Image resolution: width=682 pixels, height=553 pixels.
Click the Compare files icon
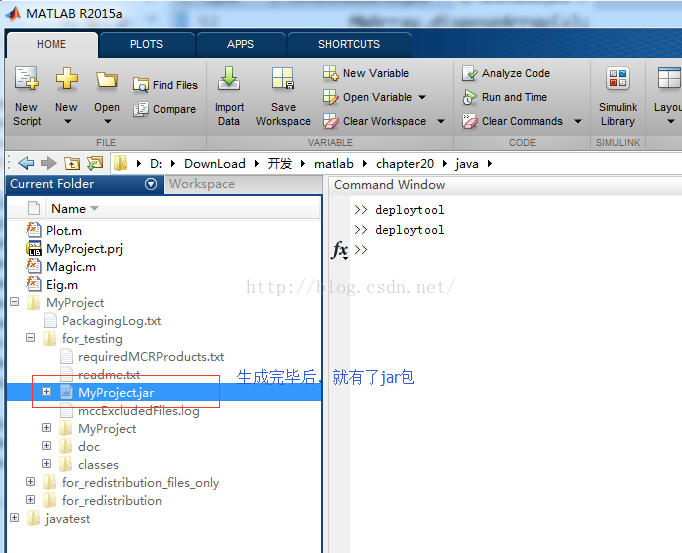(x=140, y=109)
